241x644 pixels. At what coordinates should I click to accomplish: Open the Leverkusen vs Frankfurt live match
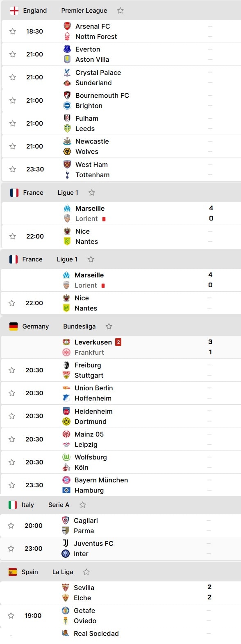coord(120,347)
